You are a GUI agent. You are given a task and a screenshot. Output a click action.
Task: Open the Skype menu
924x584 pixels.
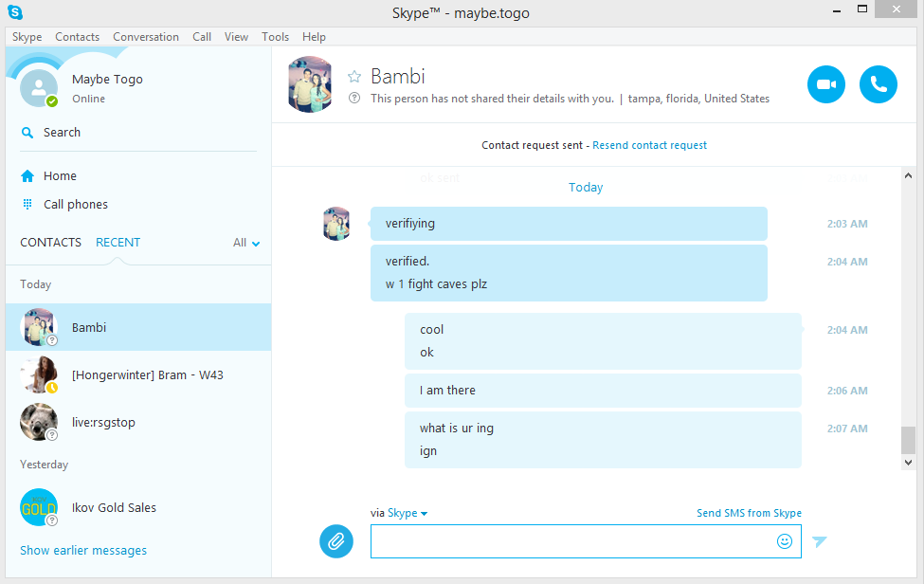pyautogui.click(x=27, y=37)
